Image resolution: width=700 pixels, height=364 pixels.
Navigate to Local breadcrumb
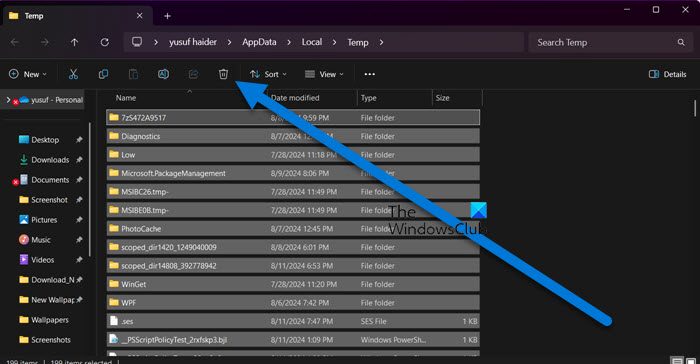312,42
